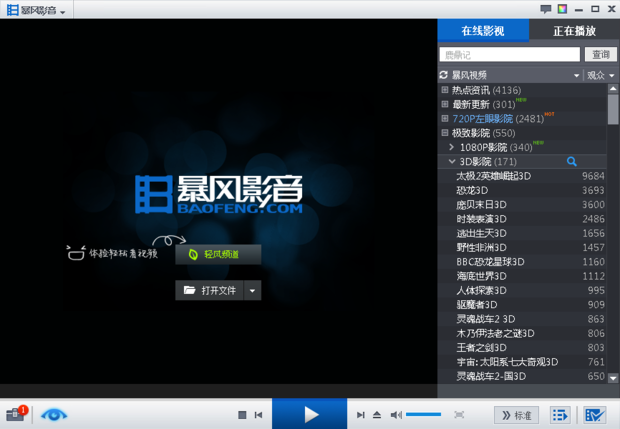Select 恐龙3D in the list

tap(522, 190)
